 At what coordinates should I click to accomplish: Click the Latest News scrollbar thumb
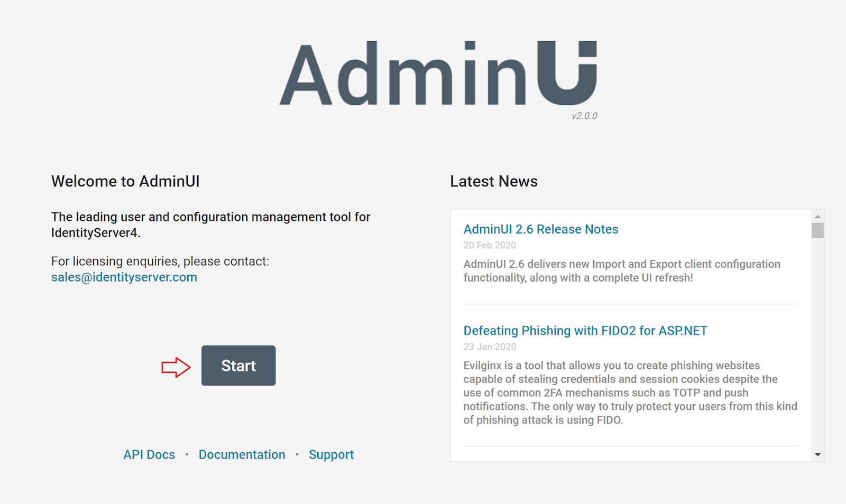click(x=817, y=230)
